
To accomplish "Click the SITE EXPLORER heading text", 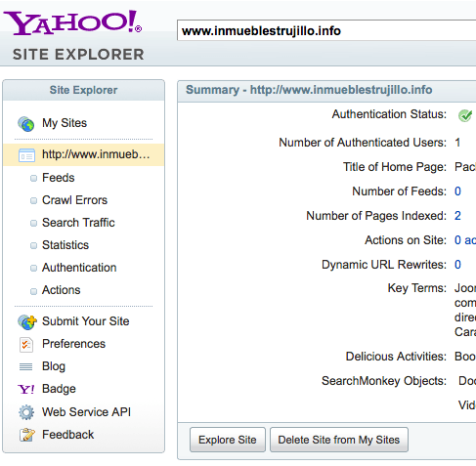I will click(x=78, y=55).
